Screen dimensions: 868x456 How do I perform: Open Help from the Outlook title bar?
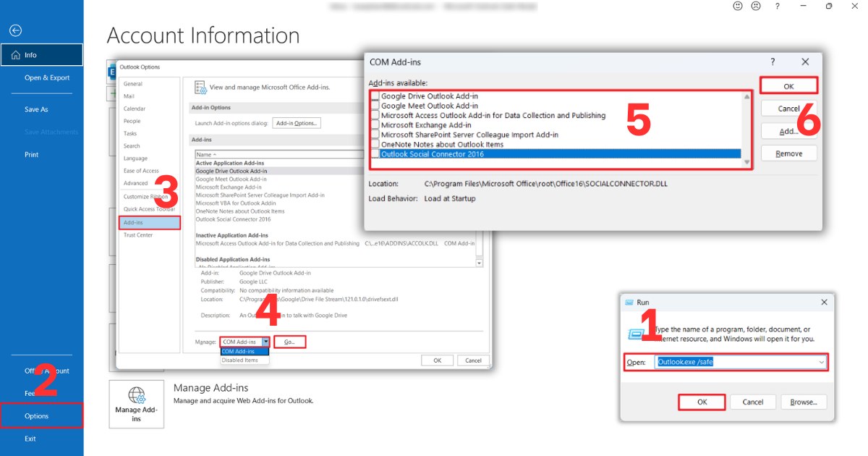pyautogui.click(x=778, y=6)
